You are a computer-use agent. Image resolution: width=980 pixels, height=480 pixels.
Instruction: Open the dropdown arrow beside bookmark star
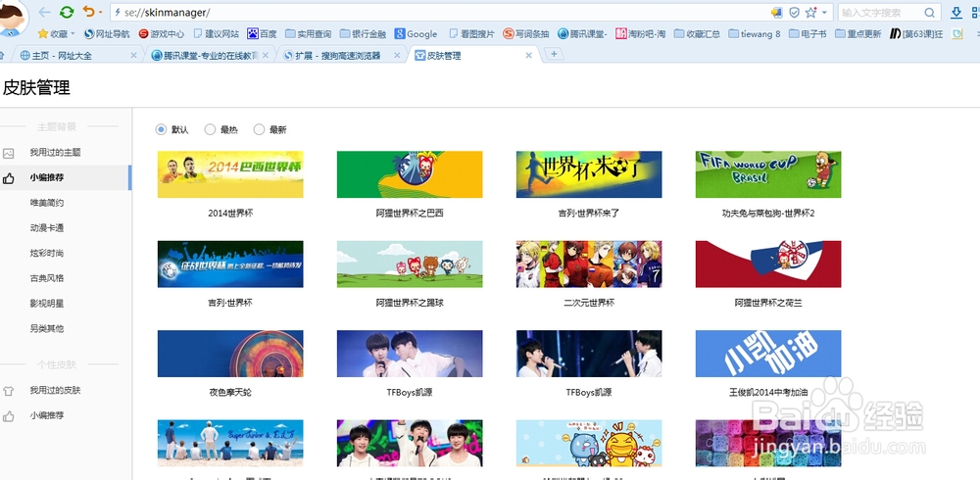coord(824,12)
